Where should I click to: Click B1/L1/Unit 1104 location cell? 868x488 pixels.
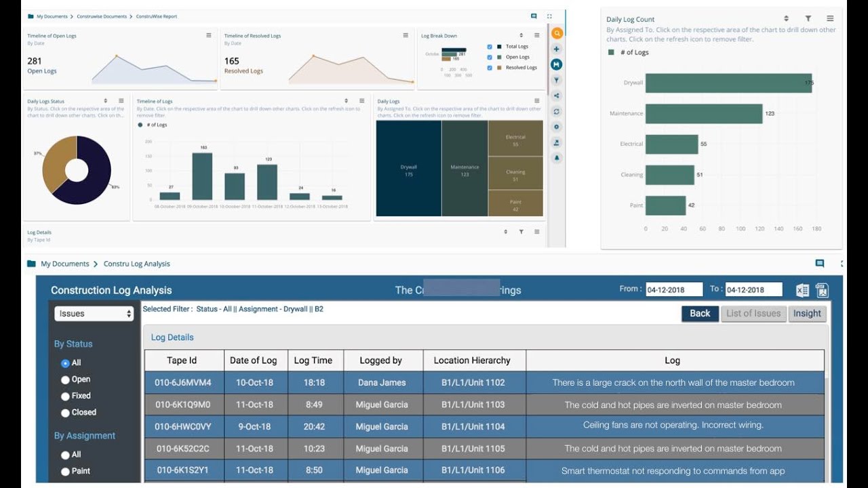pos(473,426)
